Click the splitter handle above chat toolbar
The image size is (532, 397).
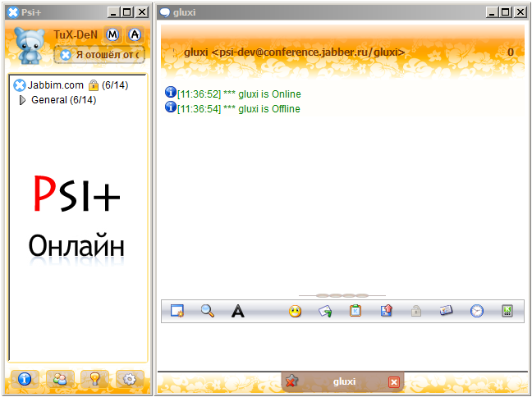[x=342, y=294]
